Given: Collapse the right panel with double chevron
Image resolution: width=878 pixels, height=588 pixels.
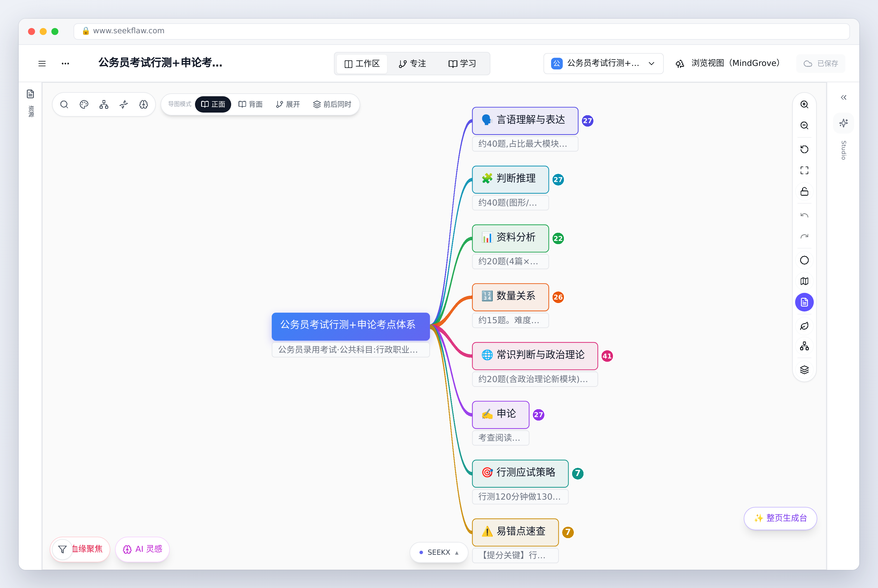Looking at the screenshot, I should (x=844, y=97).
